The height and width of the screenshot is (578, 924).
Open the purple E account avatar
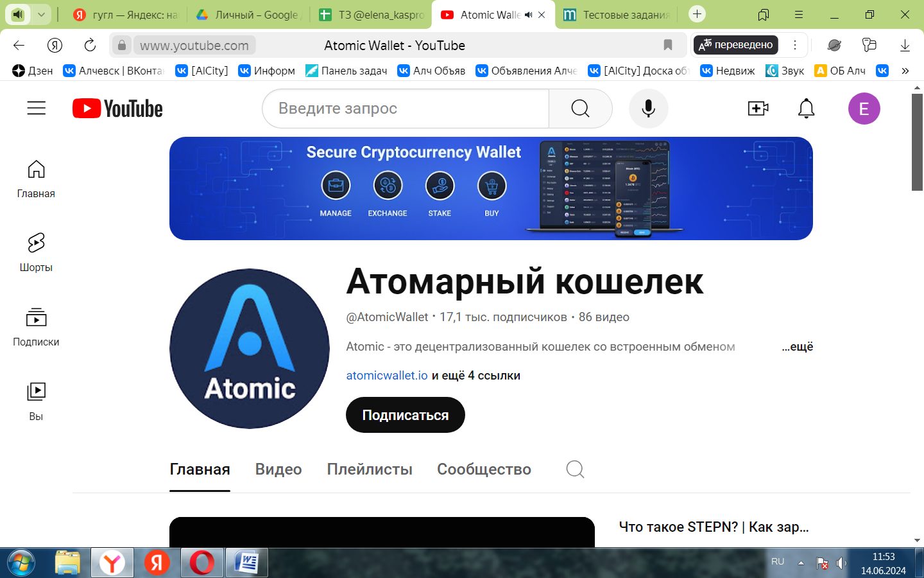(864, 109)
